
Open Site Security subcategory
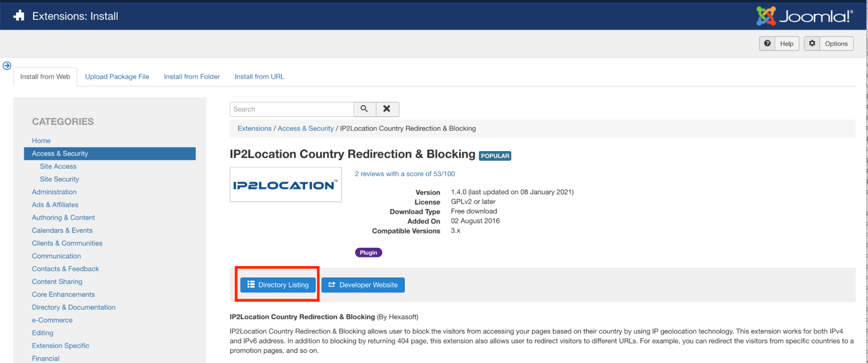pos(59,179)
